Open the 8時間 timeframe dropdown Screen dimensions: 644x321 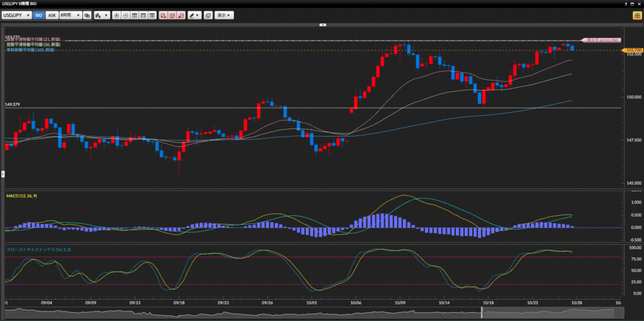pyautogui.click(x=70, y=14)
